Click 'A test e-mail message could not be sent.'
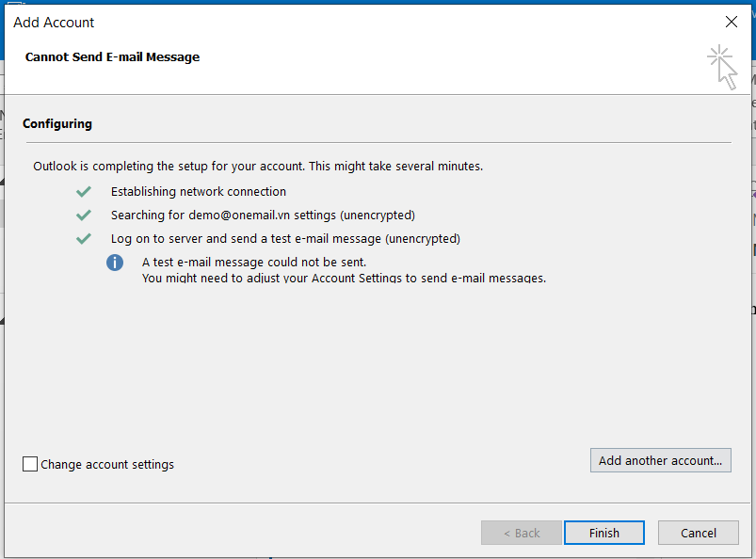This screenshot has width=756, height=559. (254, 263)
